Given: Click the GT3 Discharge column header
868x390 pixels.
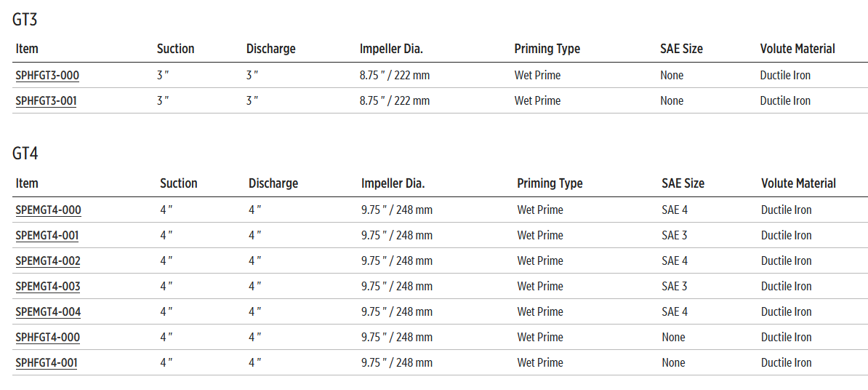Looking at the screenshot, I should 270,49.
